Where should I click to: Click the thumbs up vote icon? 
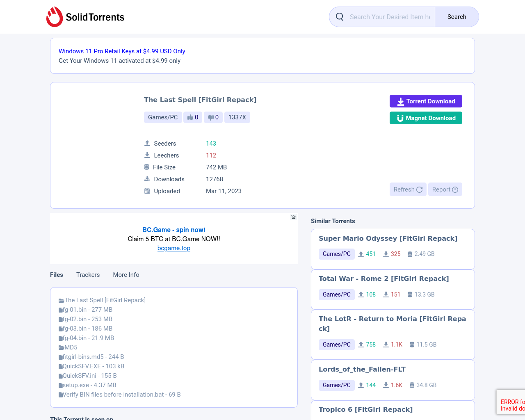(190, 117)
